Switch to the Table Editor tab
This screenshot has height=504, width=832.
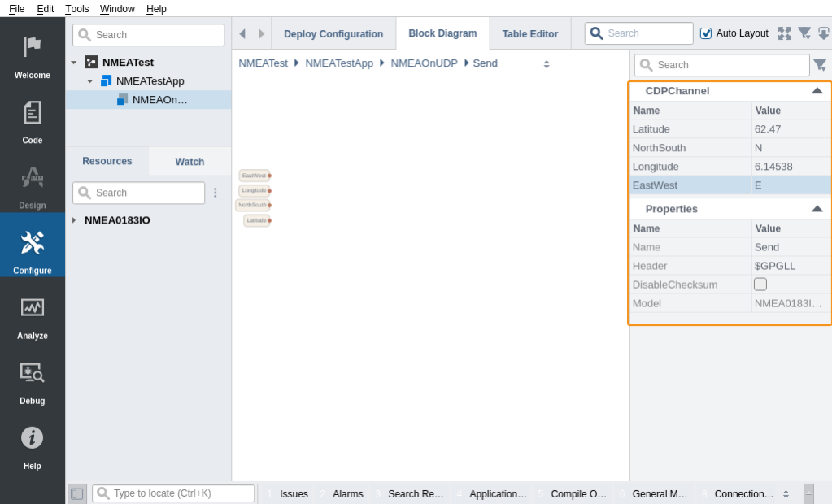(x=529, y=34)
